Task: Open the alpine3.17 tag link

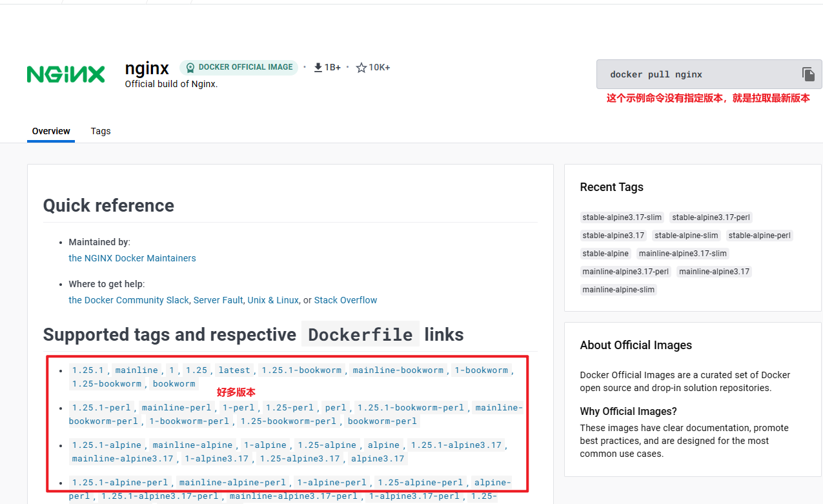Action: [x=378, y=459]
